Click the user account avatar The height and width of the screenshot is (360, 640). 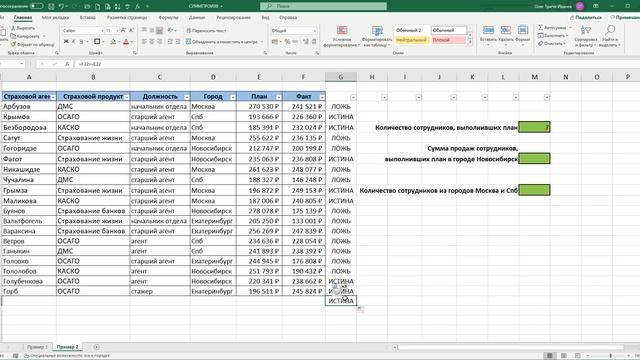pos(580,6)
